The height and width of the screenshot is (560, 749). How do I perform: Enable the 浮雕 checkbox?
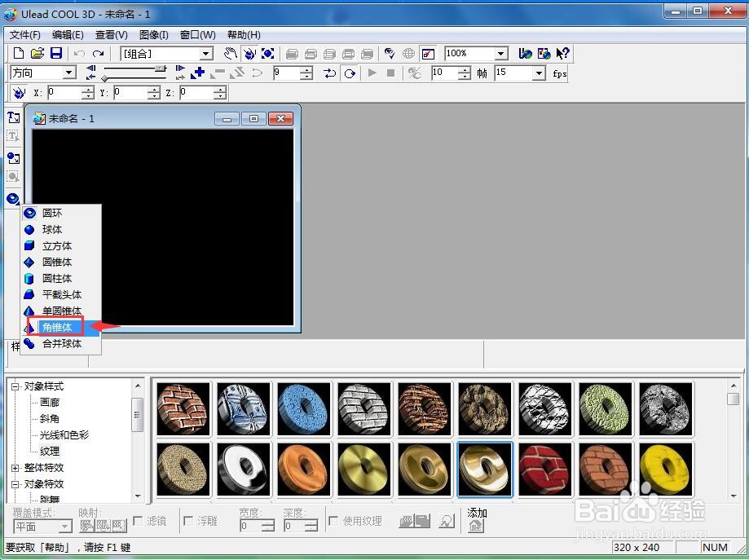(x=189, y=521)
